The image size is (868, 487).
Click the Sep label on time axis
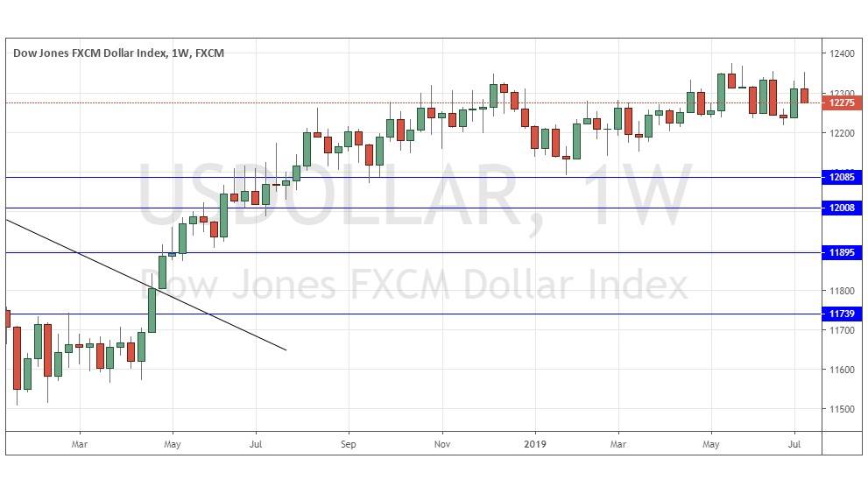[349, 443]
